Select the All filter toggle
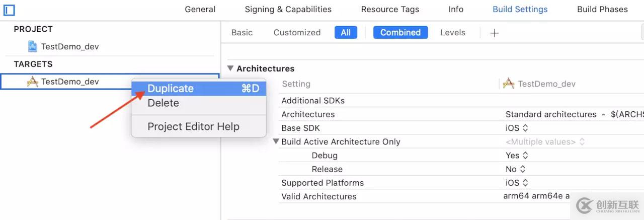 click(x=346, y=32)
